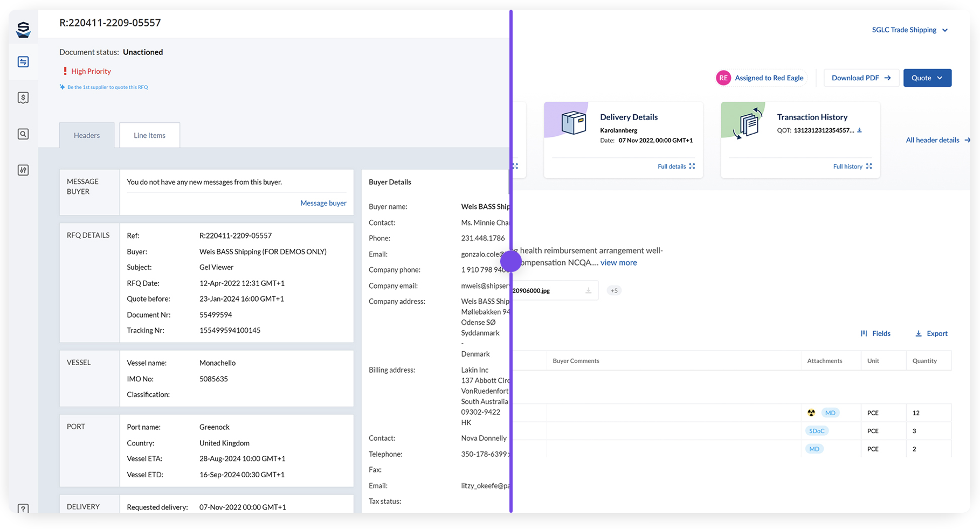Open All header details link

pos(938,140)
